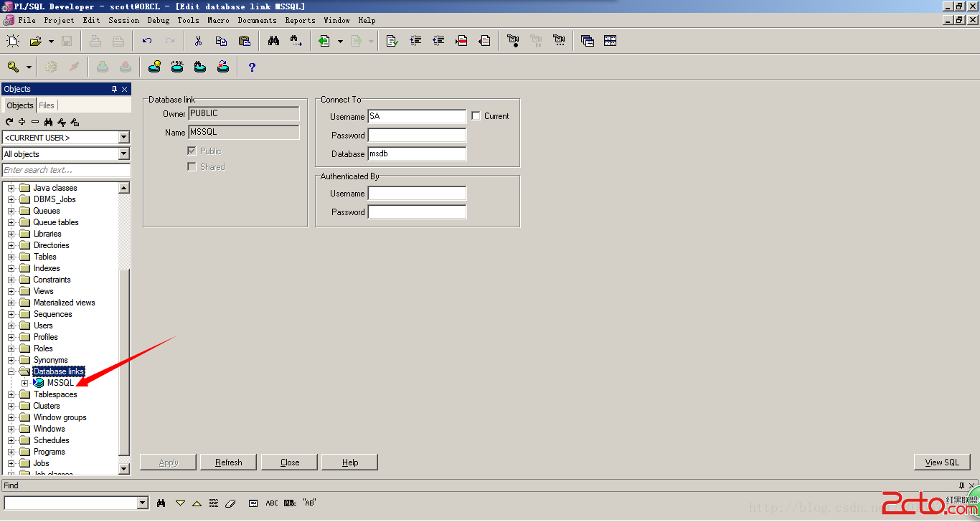Click the Connect To Password field
The image size is (980, 522).
click(x=417, y=135)
